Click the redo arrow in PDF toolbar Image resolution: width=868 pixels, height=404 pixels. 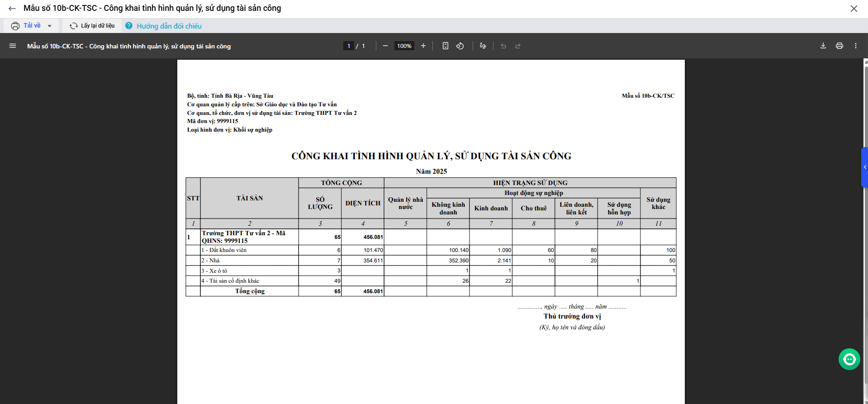click(x=518, y=46)
